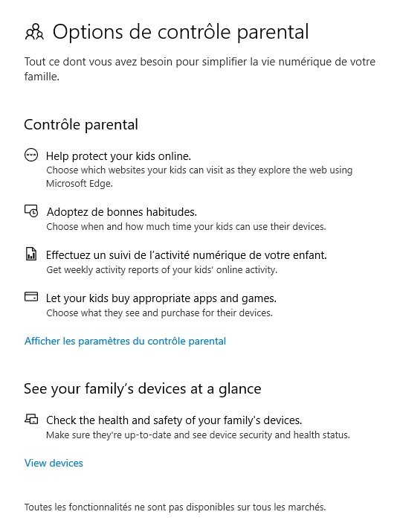The width and height of the screenshot is (400, 532).
Task: Click Help protect your kids online heading
Action: pos(119,156)
